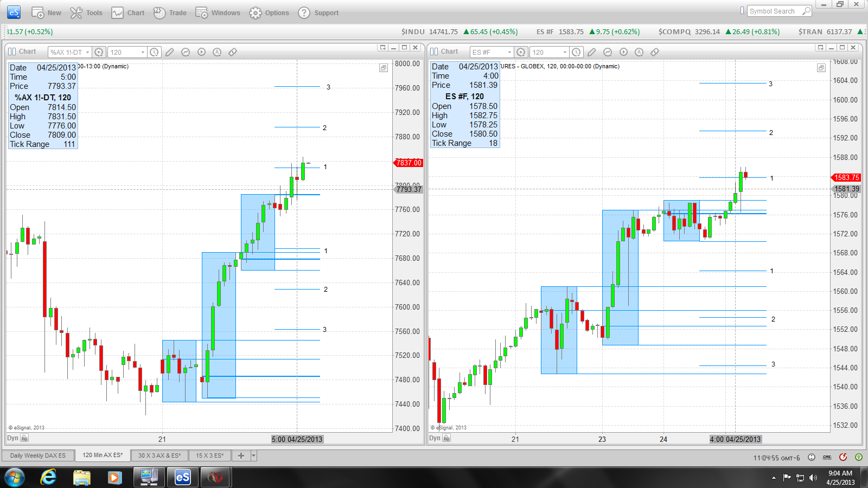The width and height of the screenshot is (868, 488).
Task: Click the alerts 'A' icon in left chart
Action: (x=217, y=52)
